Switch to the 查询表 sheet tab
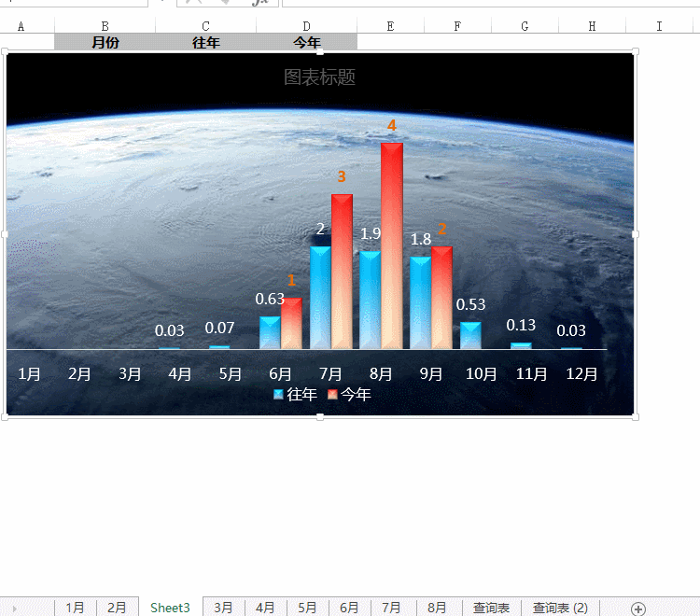The height and width of the screenshot is (616, 700). (x=491, y=608)
